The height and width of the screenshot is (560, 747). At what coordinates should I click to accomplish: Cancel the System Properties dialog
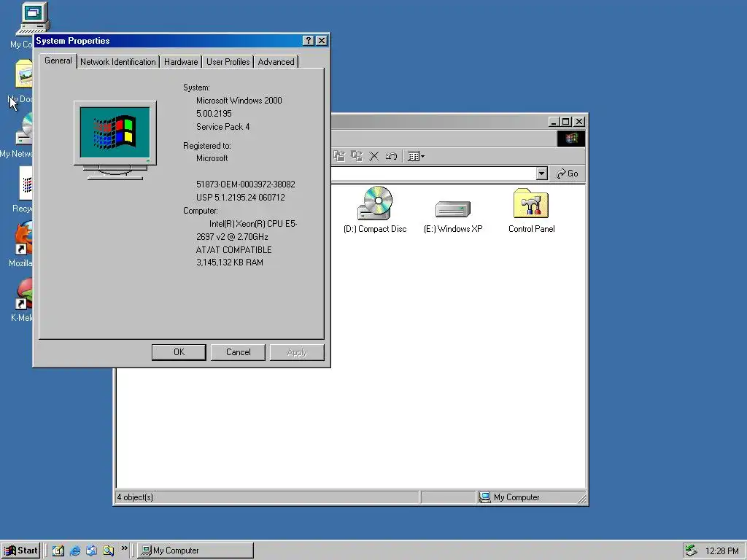pos(239,352)
